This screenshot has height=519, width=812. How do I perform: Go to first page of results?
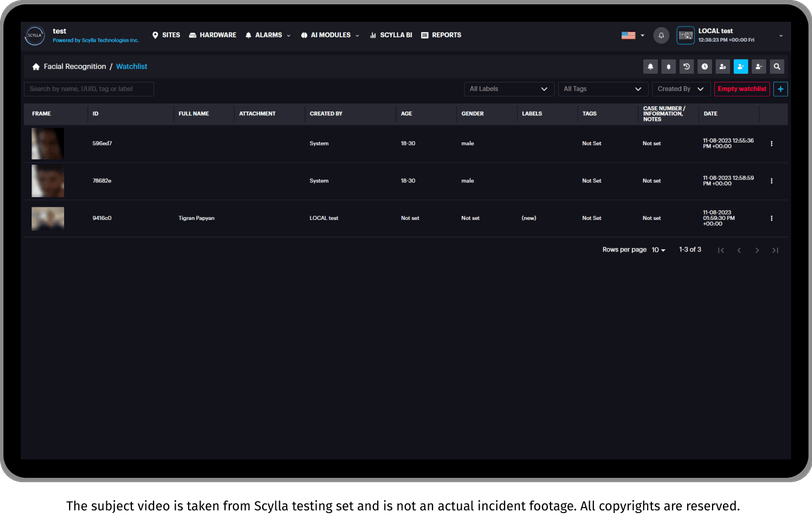click(721, 250)
